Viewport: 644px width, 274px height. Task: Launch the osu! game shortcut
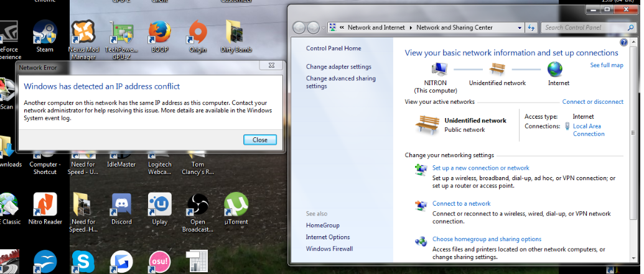tap(159, 262)
